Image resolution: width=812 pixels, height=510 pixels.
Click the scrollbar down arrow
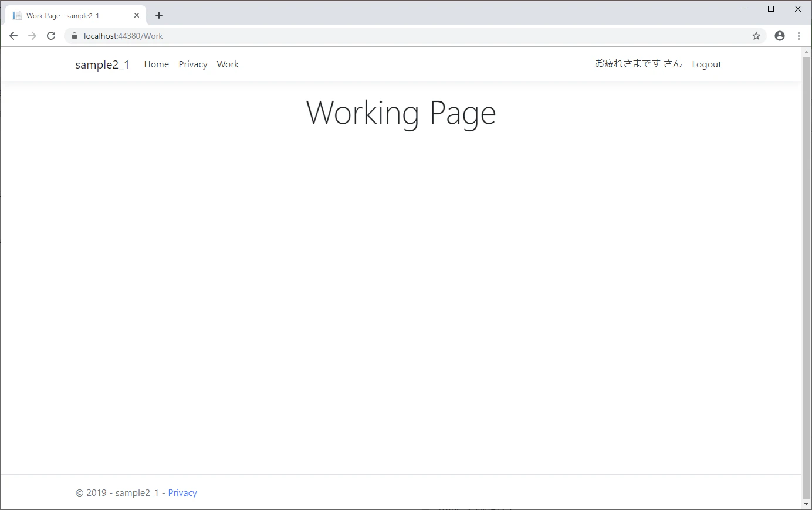[x=806, y=505]
